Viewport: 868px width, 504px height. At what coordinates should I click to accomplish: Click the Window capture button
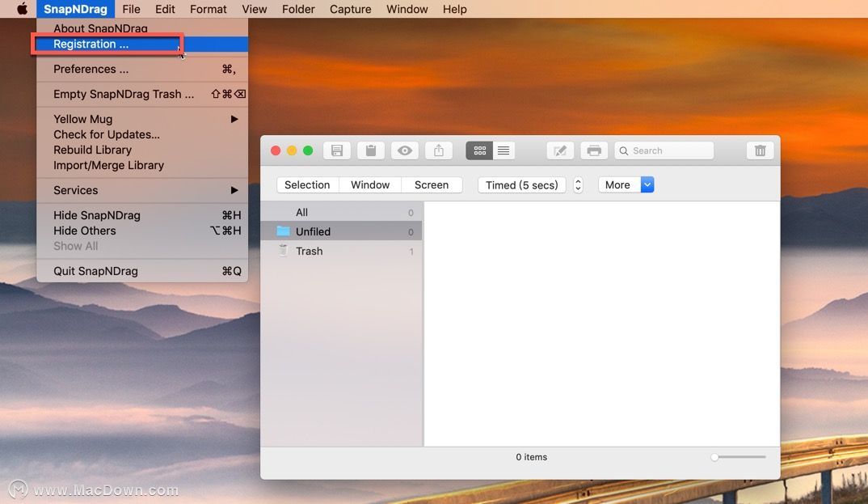click(370, 185)
